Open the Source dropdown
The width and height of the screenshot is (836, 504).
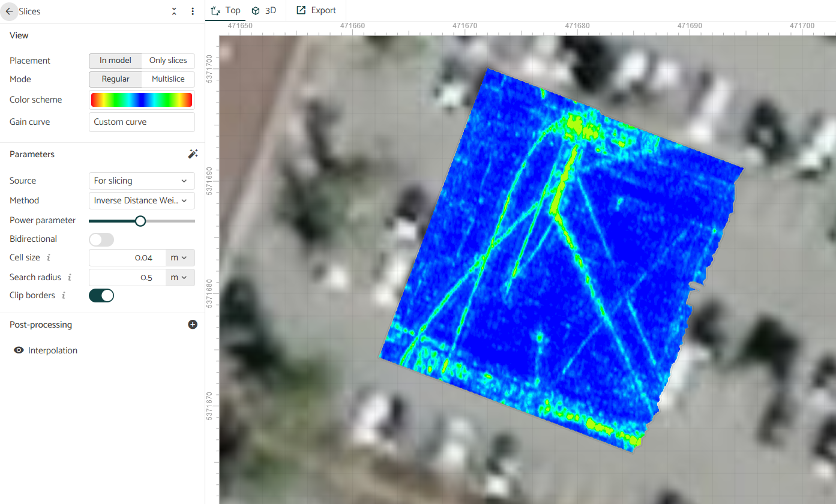tap(142, 181)
